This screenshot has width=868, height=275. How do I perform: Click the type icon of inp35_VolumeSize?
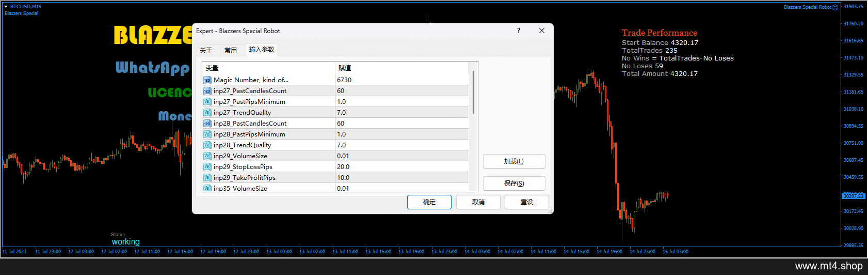coord(207,188)
